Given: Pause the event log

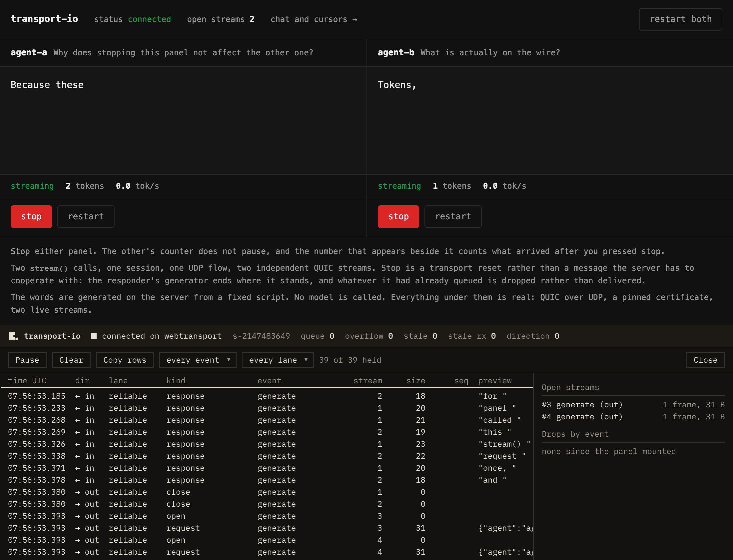Looking at the screenshot, I should (x=27, y=360).
